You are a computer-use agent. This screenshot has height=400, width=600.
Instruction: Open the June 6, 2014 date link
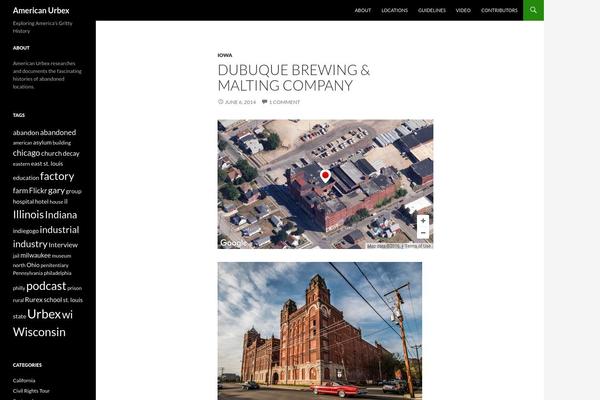[240, 102]
